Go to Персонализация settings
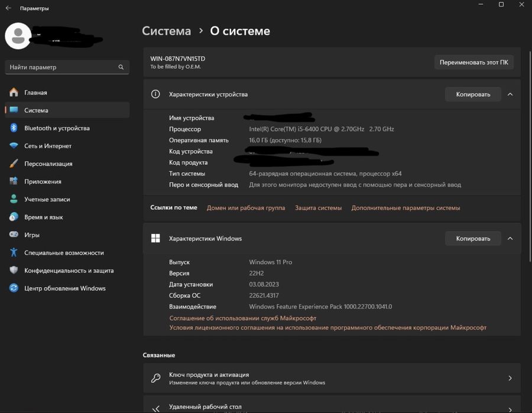 (48, 164)
